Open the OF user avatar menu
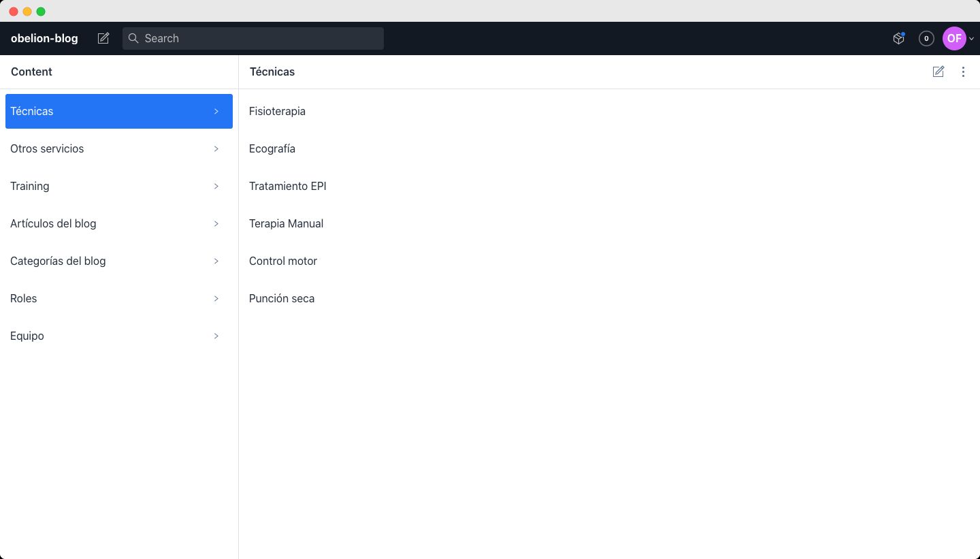The width and height of the screenshot is (980, 559). pyautogui.click(x=954, y=39)
